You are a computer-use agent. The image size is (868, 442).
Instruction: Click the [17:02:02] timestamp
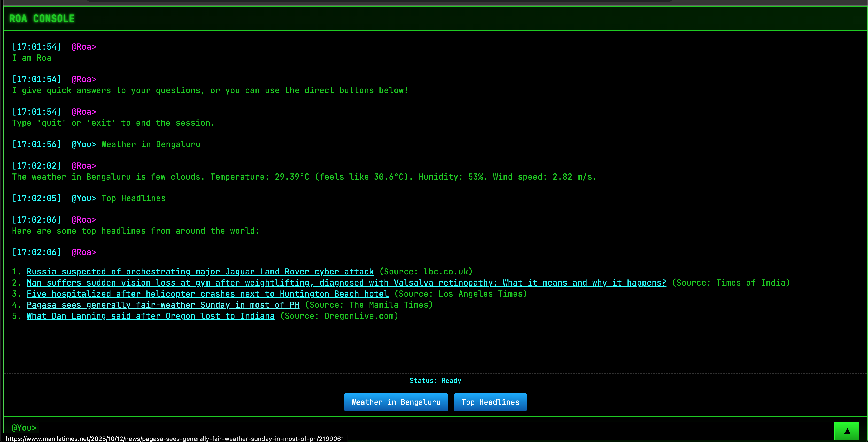[36, 166]
